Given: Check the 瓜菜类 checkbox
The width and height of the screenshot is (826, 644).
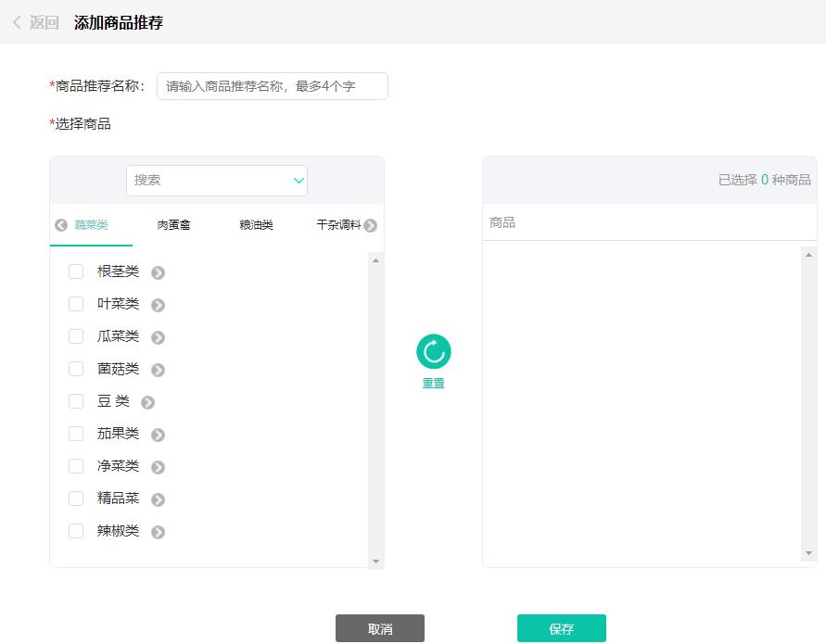Looking at the screenshot, I should point(76,336).
